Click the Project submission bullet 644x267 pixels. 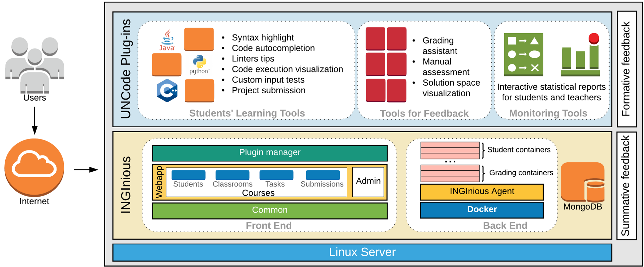[268, 91]
